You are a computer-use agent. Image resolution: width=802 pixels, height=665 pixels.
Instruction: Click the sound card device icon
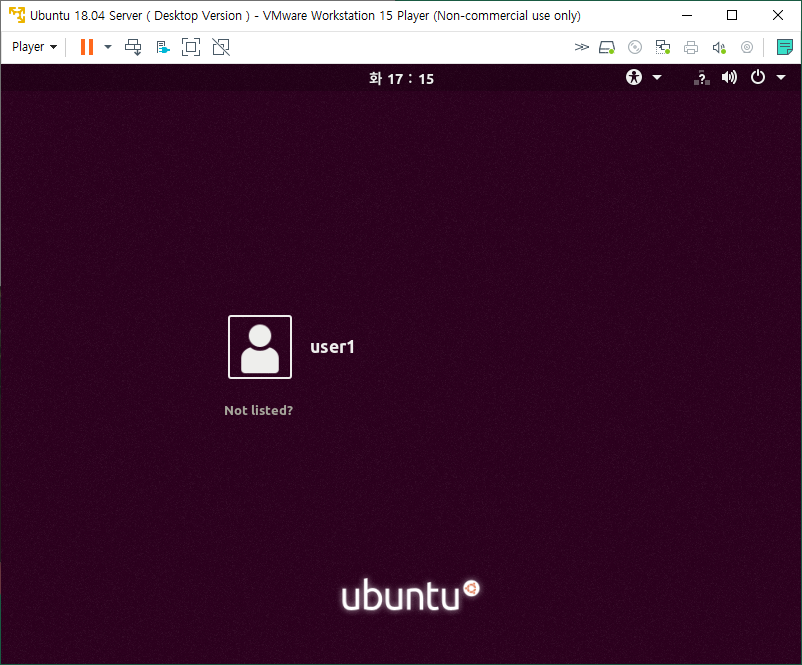(719, 48)
